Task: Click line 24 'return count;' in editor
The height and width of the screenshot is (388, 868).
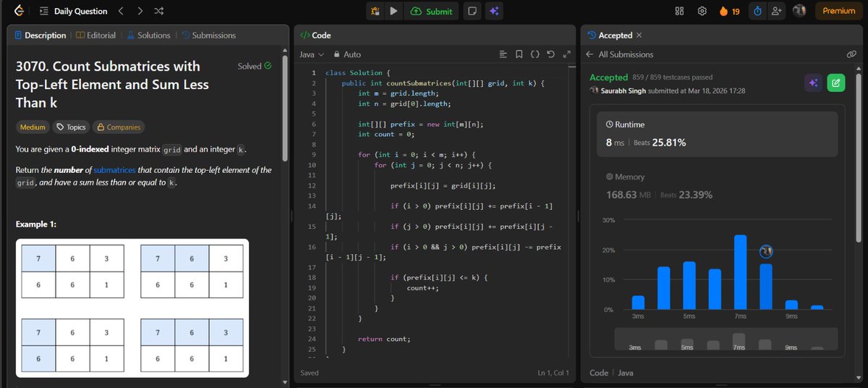Action: [x=384, y=339]
